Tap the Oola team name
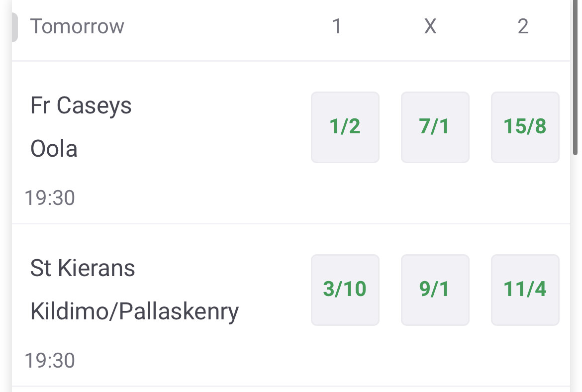 coord(54,149)
